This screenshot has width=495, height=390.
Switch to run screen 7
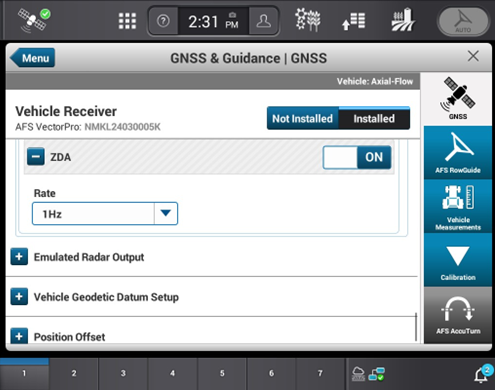[x=320, y=374]
